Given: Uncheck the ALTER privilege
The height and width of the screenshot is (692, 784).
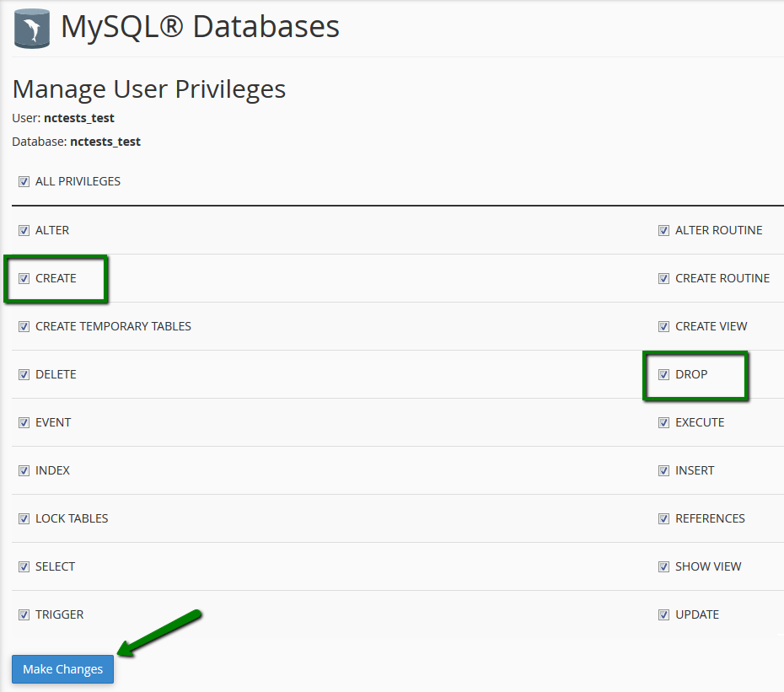Looking at the screenshot, I should (x=24, y=230).
